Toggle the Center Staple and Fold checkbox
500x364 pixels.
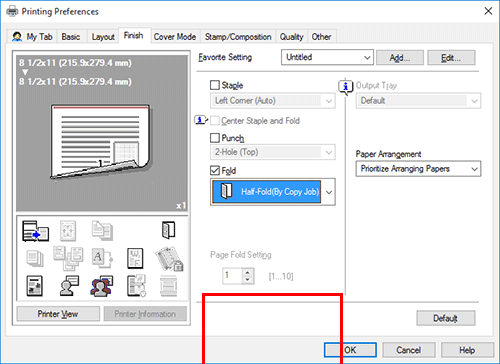tap(215, 121)
